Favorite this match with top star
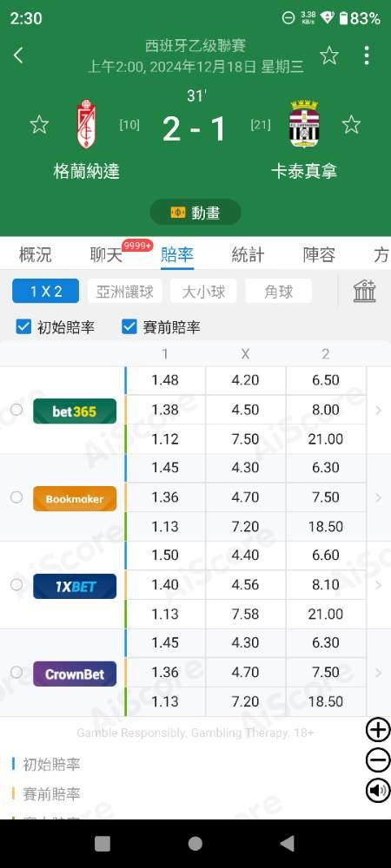This screenshot has width=391, height=868. click(x=329, y=56)
